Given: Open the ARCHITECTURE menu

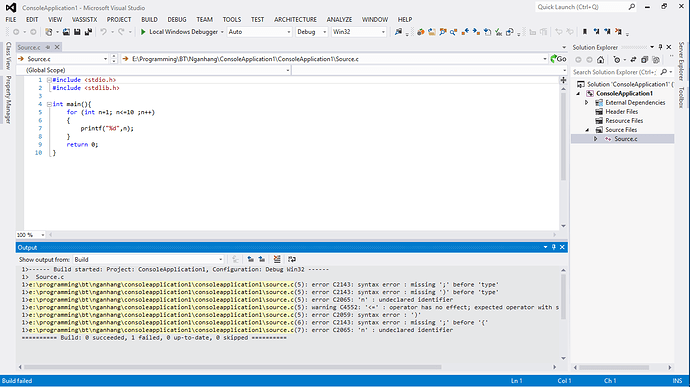Looking at the screenshot, I should tap(295, 19).
